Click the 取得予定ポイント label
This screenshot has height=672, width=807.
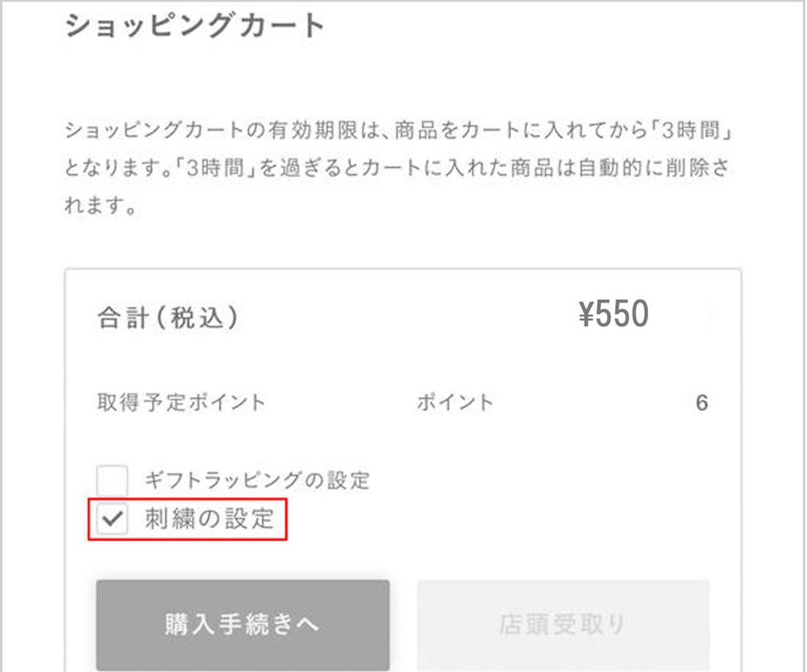point(181,402)
